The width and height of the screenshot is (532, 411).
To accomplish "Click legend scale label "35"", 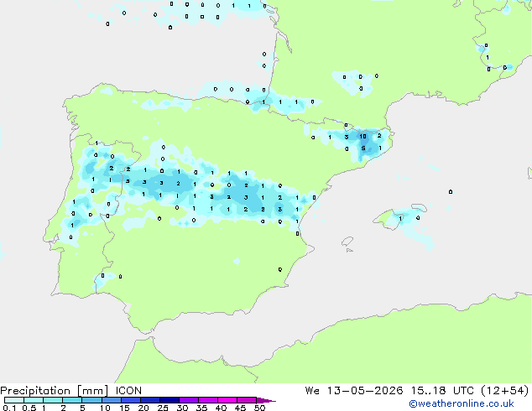I will [x=201, y=408].
